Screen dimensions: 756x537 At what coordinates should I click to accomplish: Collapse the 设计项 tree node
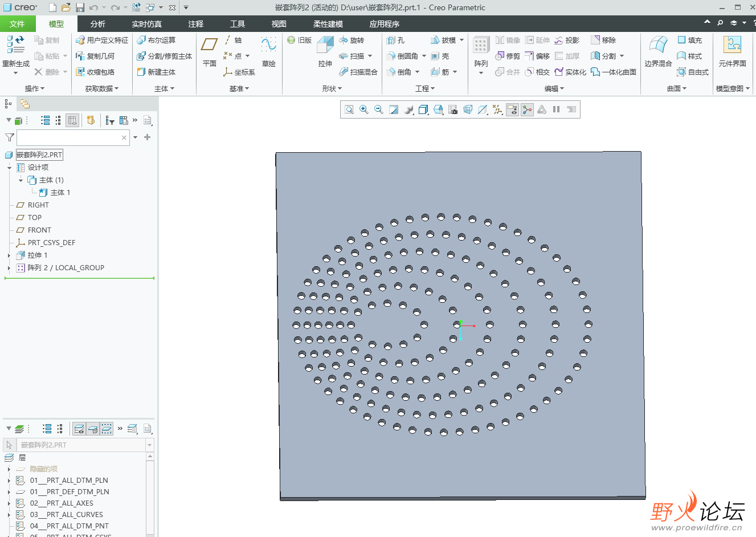click(x=9, y=168)
